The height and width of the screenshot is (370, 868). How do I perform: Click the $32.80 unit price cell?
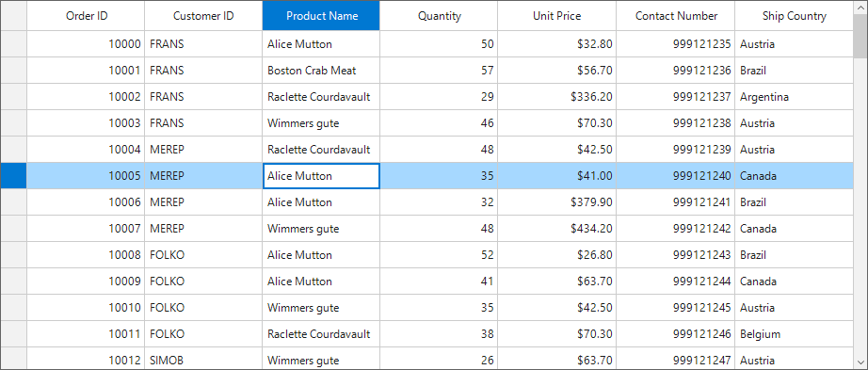[x=557, y=43]
